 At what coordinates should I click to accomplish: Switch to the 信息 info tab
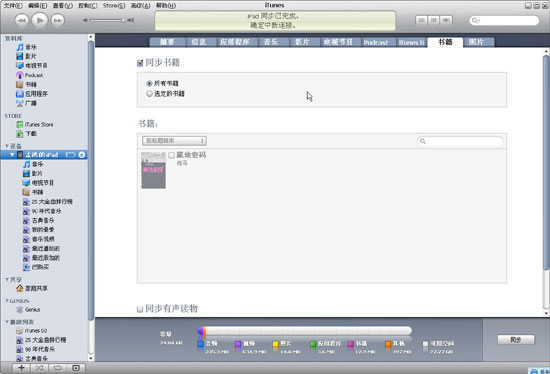tap(199, 42)
